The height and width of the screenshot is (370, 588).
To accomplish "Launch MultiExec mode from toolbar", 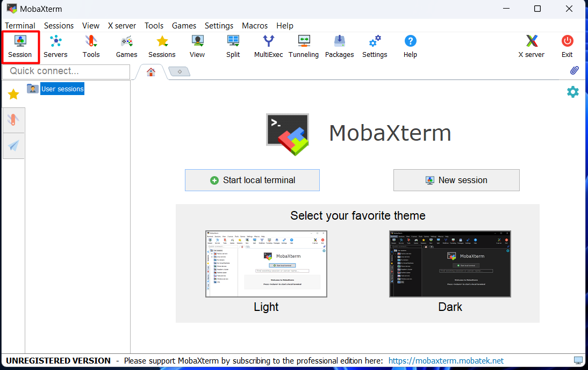I will point(269,47).
